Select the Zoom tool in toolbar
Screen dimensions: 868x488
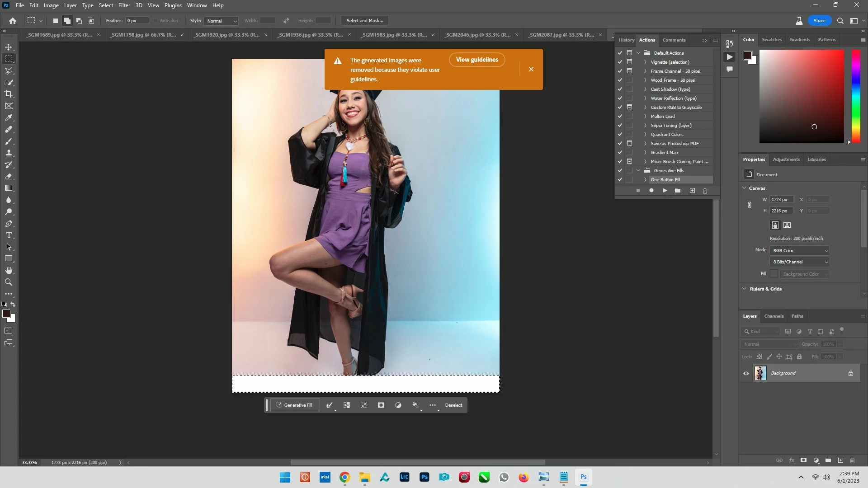pos(9,282)
